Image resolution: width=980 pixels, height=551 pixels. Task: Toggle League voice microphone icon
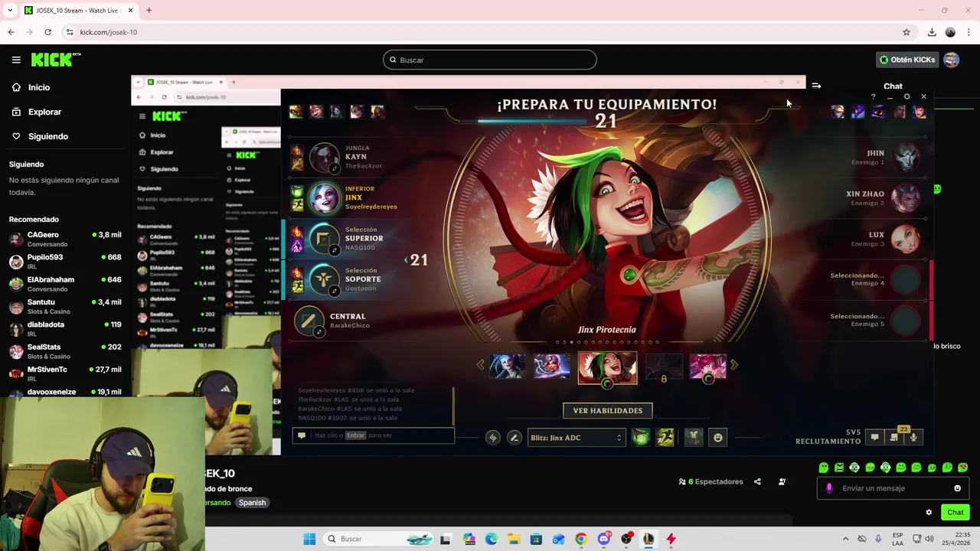(x=913, y=438)
